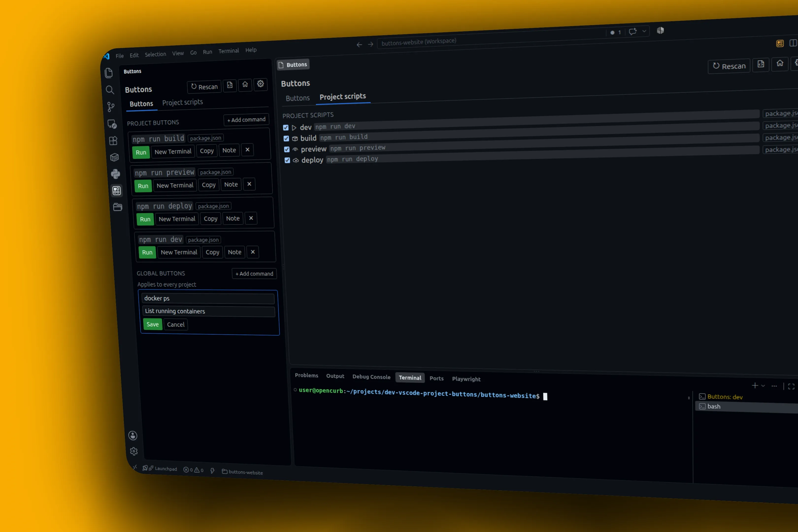Open the Python view in activity bar

pos(115,174)
